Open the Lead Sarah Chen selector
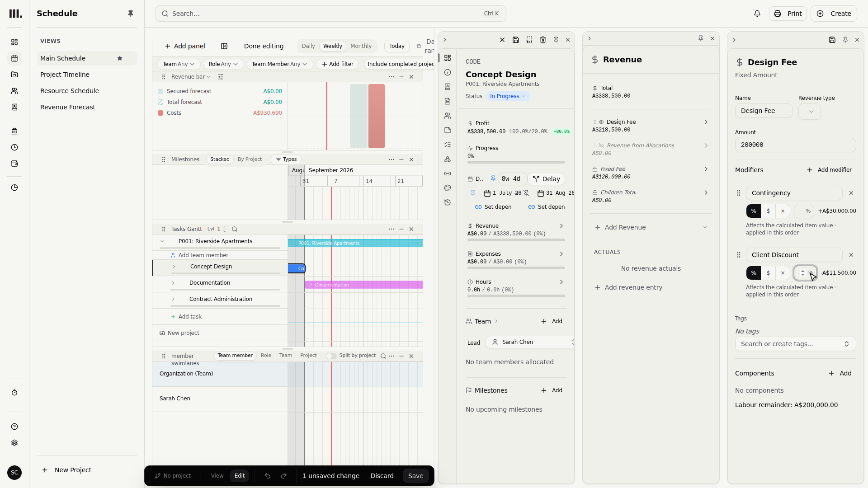This screenshot has width=868, height=488. coord(530,342)
